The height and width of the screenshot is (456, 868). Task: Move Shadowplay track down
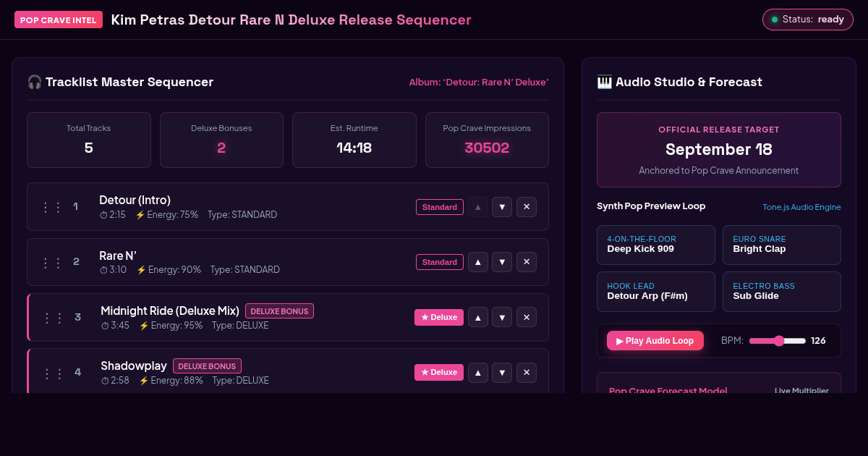coord(502,372)
